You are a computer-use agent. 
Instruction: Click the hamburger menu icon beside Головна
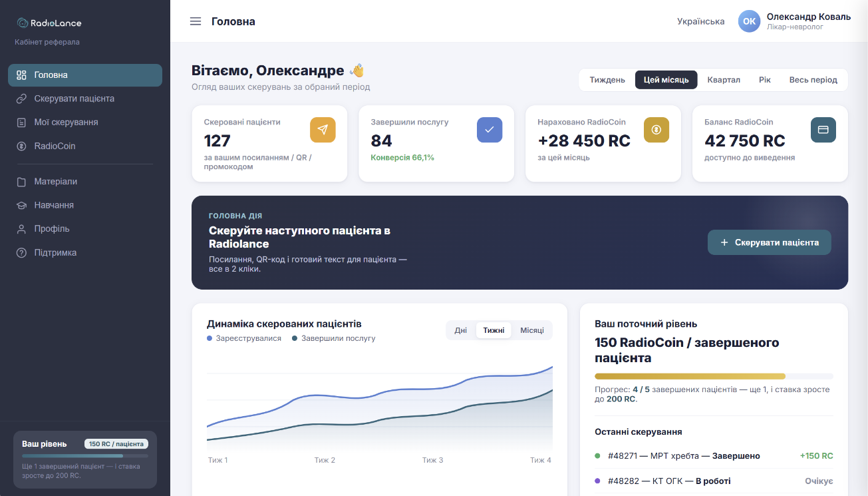pyautogui.click(x=196, y=21)
